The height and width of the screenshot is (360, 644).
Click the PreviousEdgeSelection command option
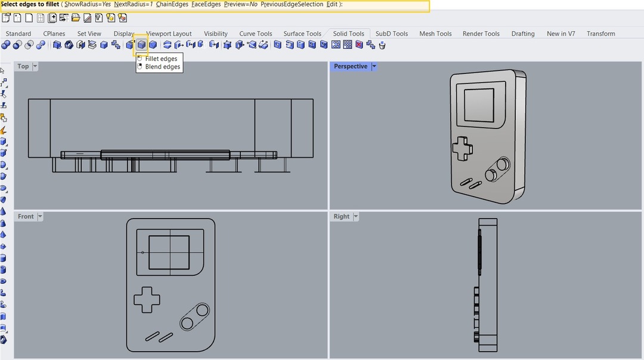292,4
